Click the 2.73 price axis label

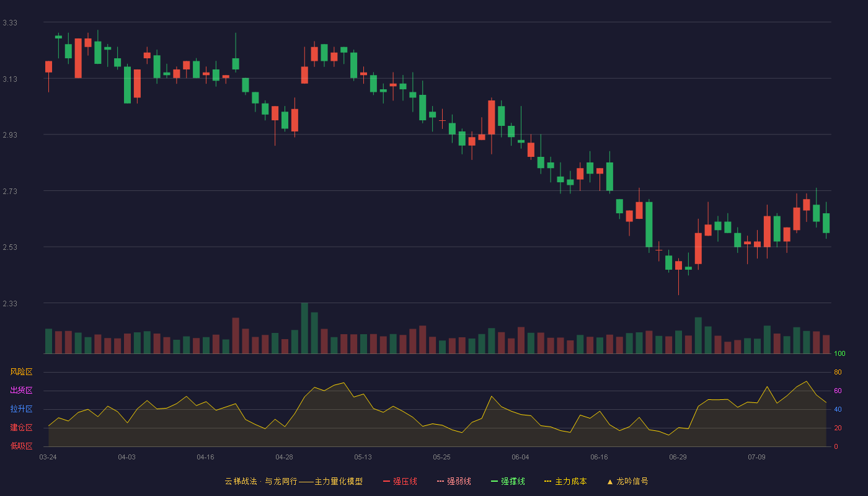(x=10, y=192)
